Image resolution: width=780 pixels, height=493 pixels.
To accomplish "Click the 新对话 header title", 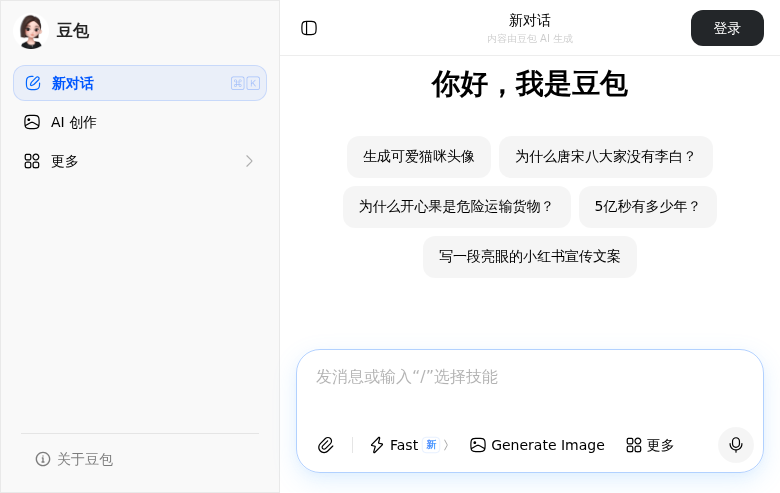I will tap(530, 20).
